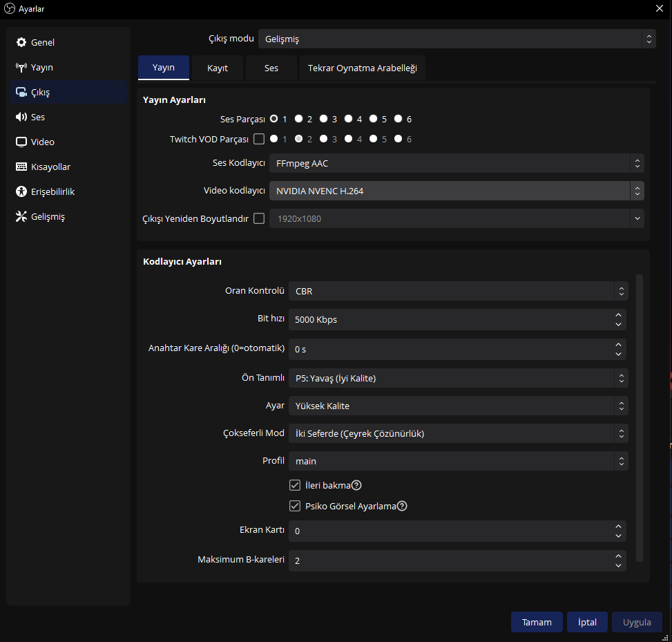This screenshot has width=672, height=642.
Task: Click the Gelişmiş tools icon in sidebar
Action: tap(21, 216)
